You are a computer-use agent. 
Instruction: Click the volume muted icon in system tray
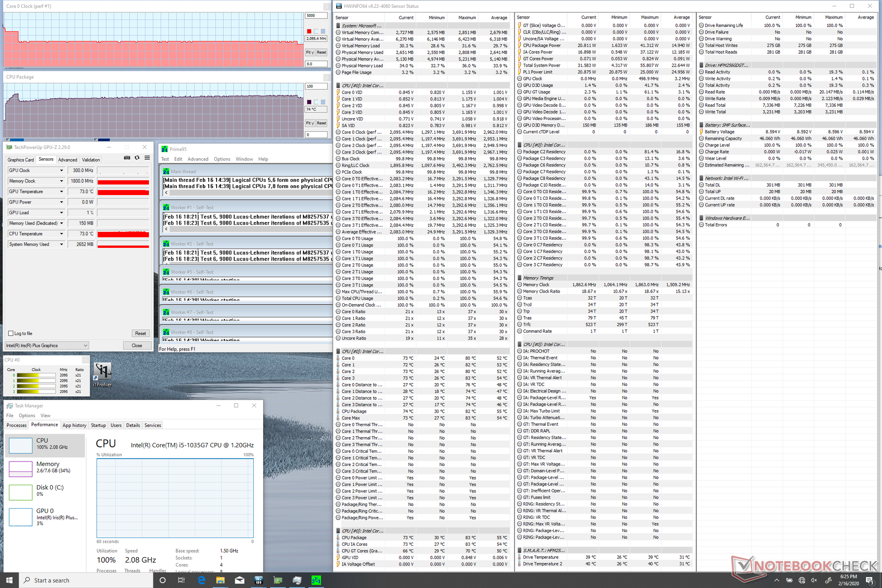pos(814,580)
